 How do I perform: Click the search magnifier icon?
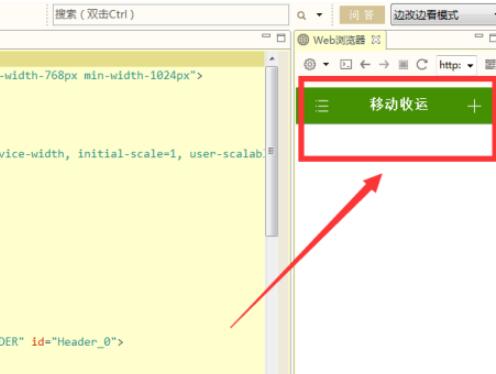point(301,15)
